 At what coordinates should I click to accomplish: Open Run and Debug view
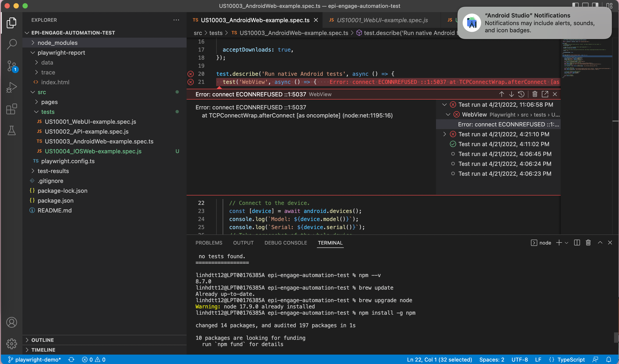(x=11, y=87)
